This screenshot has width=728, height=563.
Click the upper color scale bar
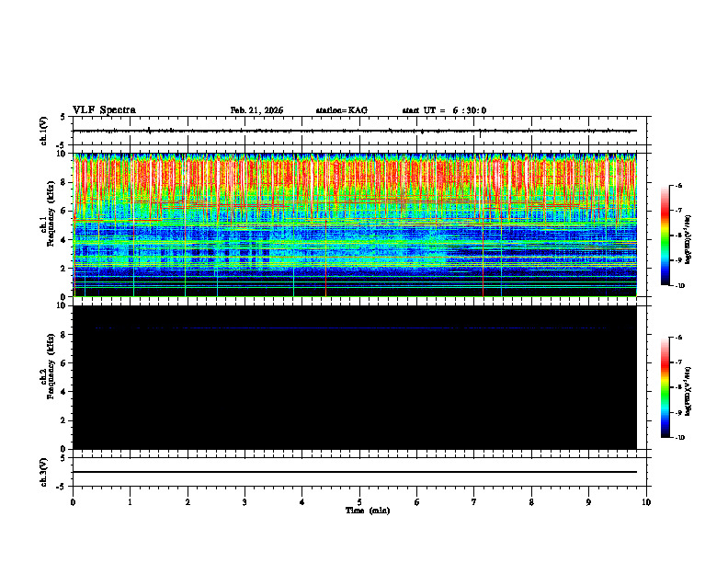point(665,236)
